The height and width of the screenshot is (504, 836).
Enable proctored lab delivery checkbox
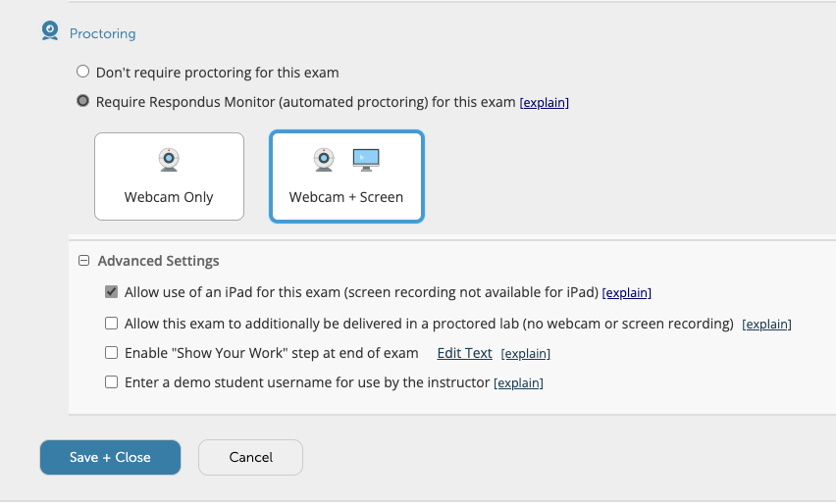(x=112, y=323)
